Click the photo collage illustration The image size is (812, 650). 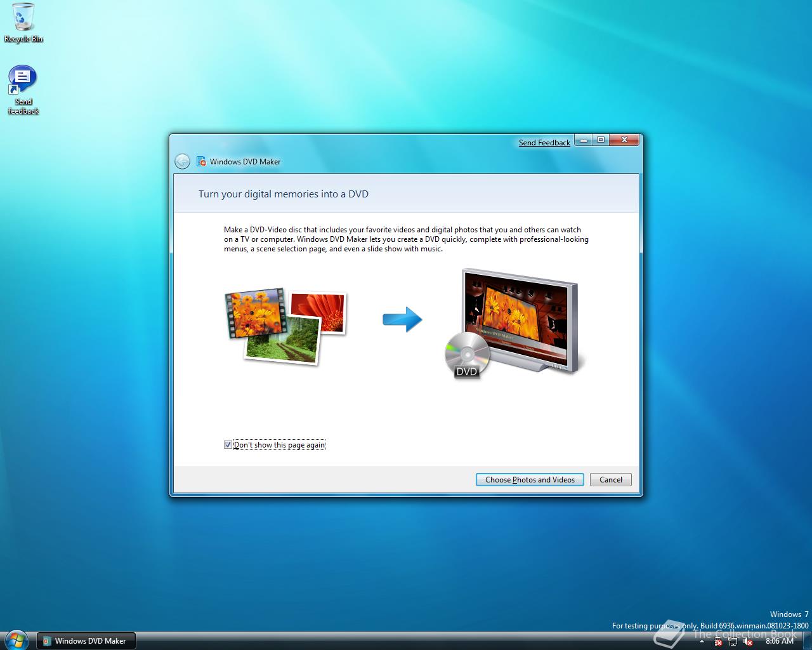coord(286,326)
